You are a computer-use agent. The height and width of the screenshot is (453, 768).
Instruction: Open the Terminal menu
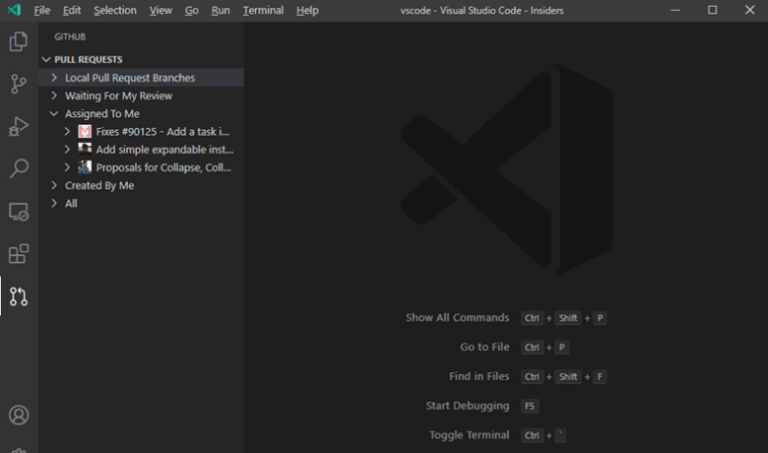tap(263, 10)
